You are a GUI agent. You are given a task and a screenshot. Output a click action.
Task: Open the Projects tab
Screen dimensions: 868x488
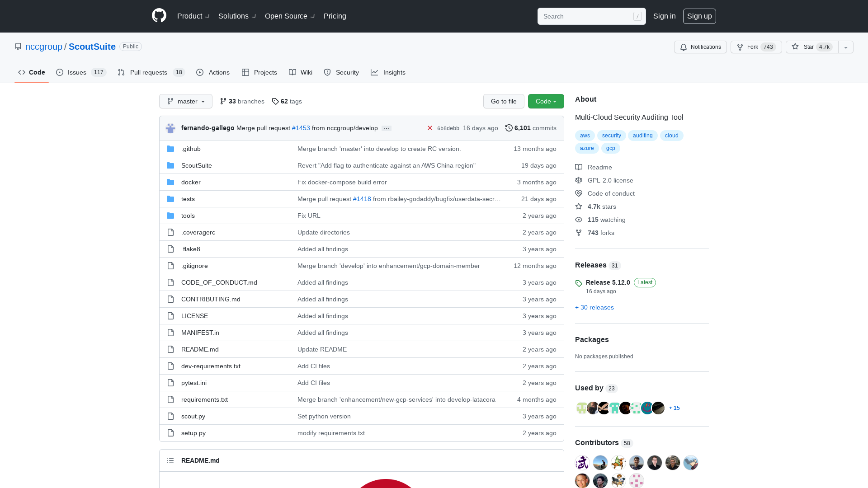point(259,72)
